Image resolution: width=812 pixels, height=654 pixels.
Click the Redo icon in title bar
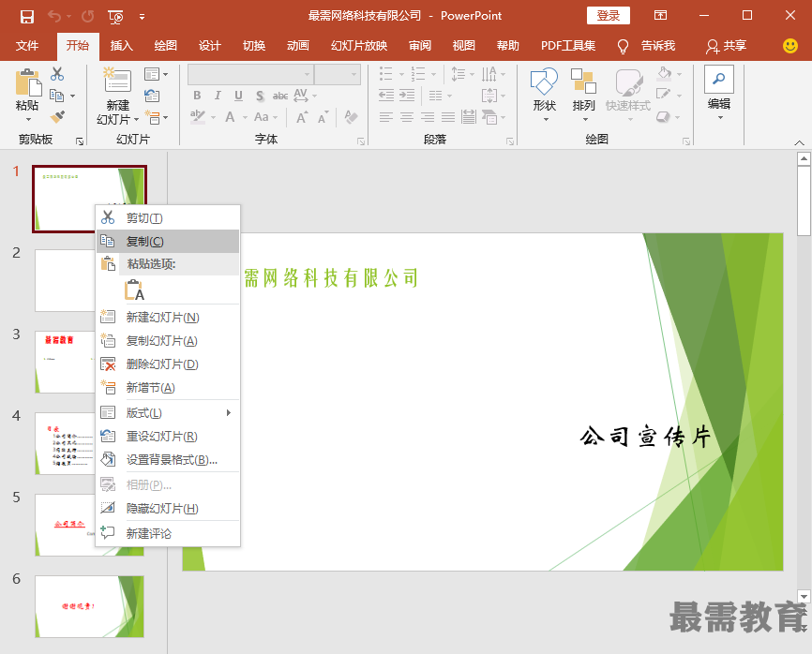[87, 16]
